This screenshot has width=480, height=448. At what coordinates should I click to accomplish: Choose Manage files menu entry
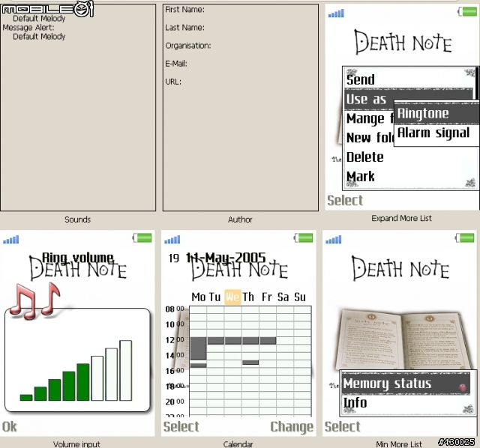(370, 118)
